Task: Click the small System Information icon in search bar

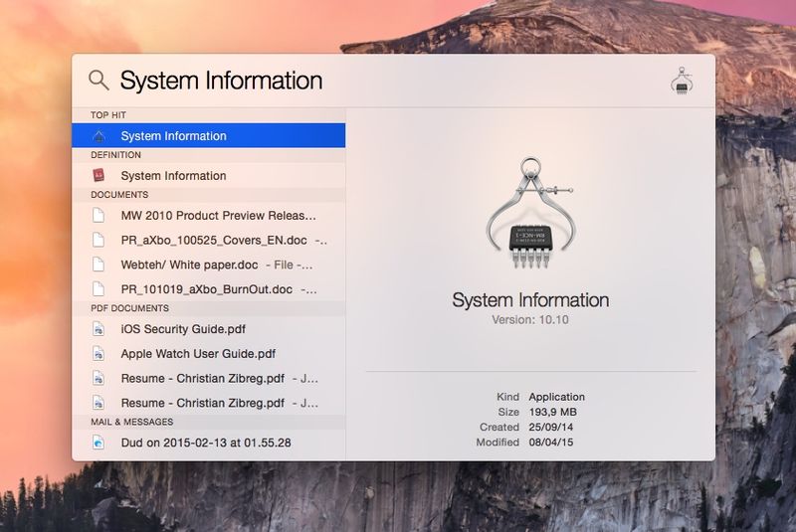Action: click(x=682, y=81)
